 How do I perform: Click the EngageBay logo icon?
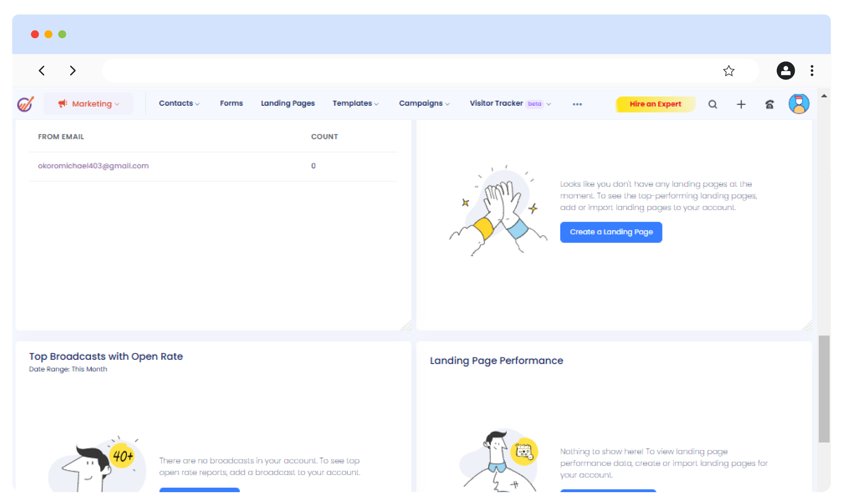coord(25,104)
